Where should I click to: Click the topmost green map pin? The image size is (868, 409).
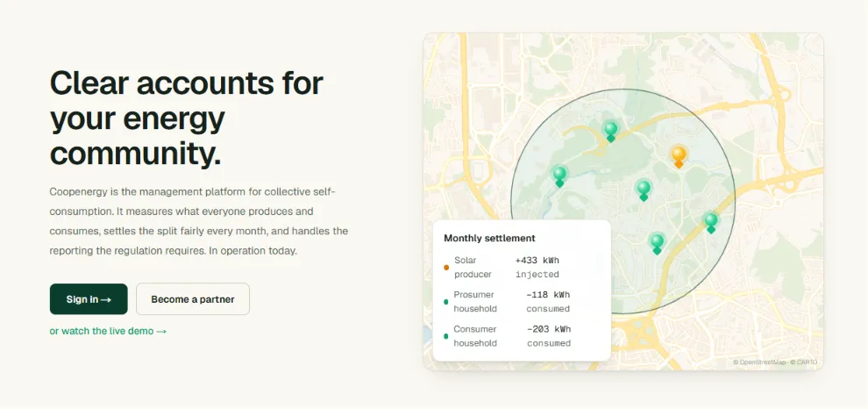(610, 132)
